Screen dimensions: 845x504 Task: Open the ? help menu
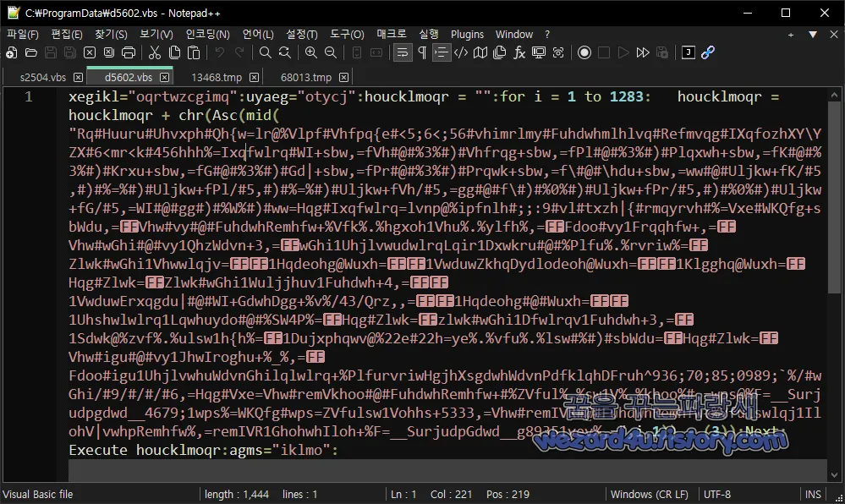tap(547, 34)
